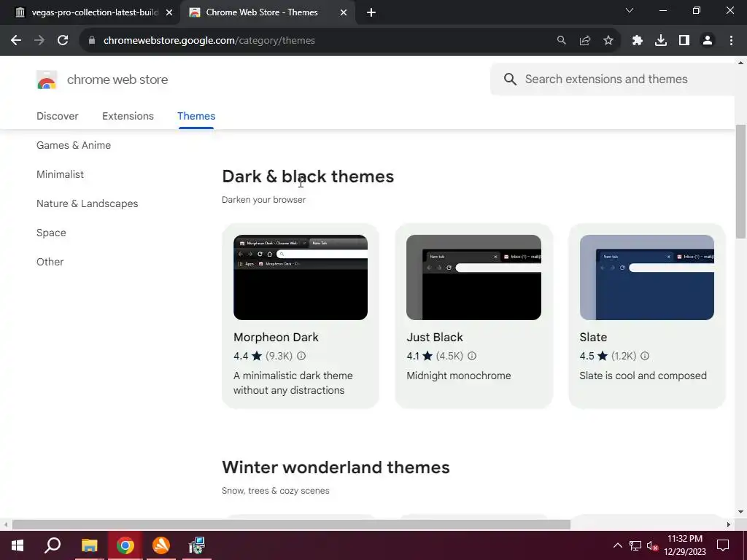Viewport: 747px width, 560px height.
Task: Click the vertical scrollbar thumb
Action: pos(741,182)
